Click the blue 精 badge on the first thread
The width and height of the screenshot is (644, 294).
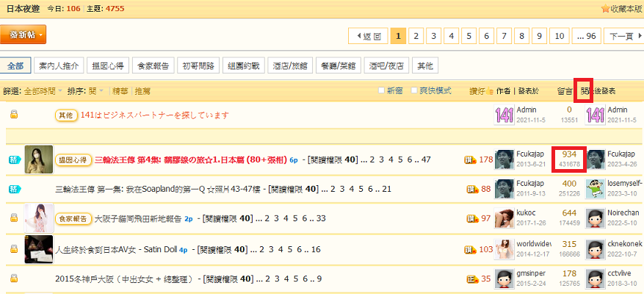coord(14,158)
